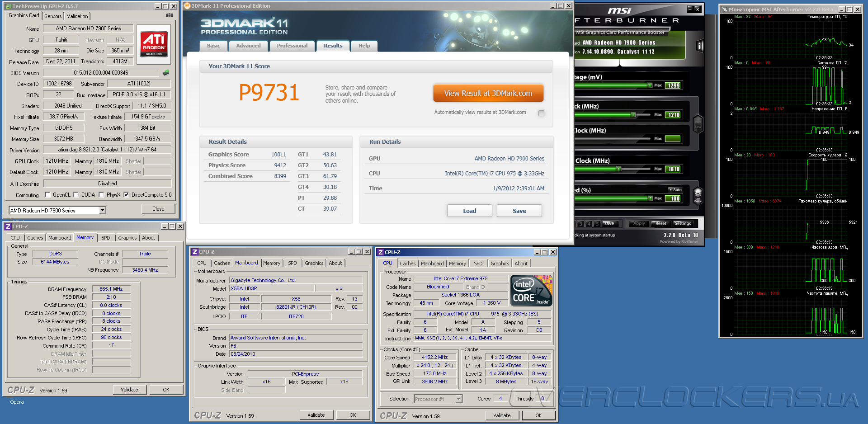Click the CPU-Z icon in Mainboard window title
Screen dimensions: 868x424
(x=195, y=252)
